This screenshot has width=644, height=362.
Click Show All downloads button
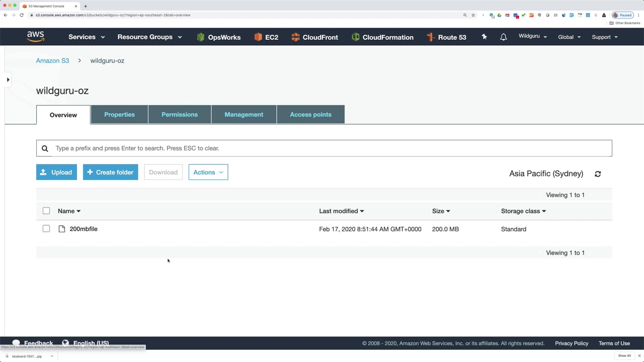click(624, 356)
